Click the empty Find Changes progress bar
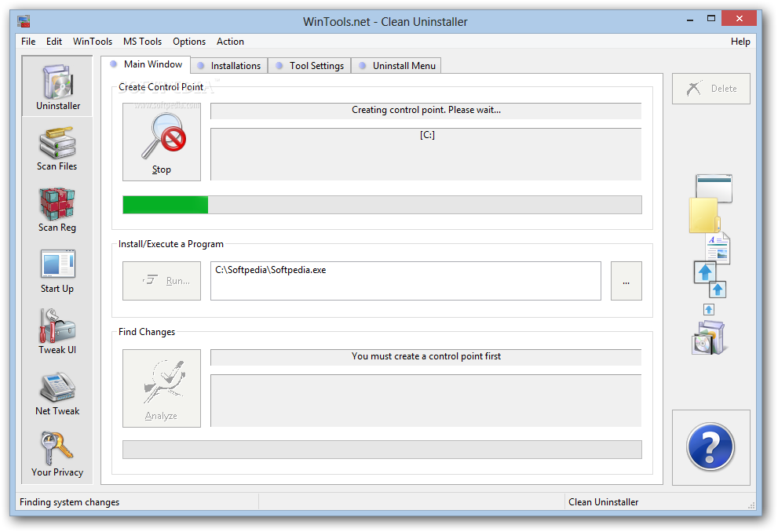The width and height of the screenshot is (778, 532). (x=382, y=450)
